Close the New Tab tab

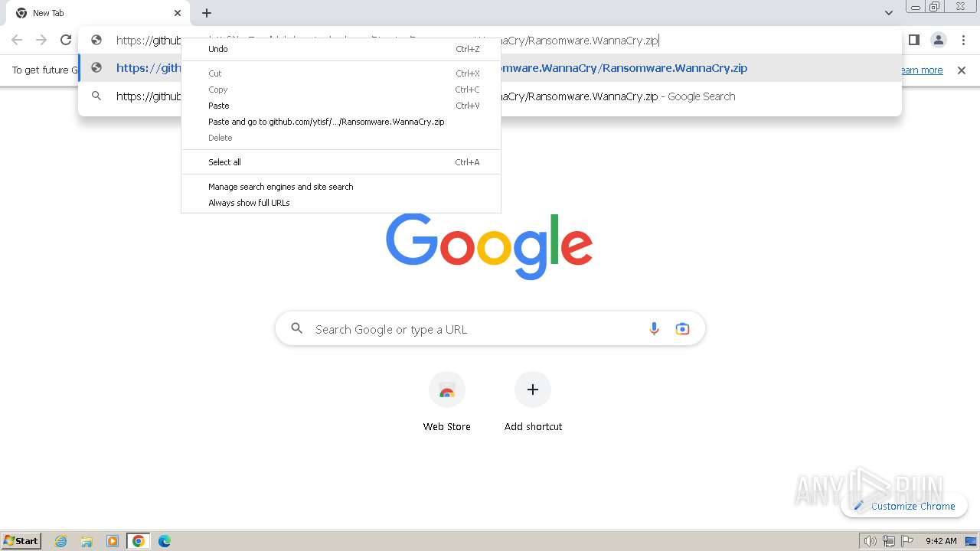[x=178, y=13]
